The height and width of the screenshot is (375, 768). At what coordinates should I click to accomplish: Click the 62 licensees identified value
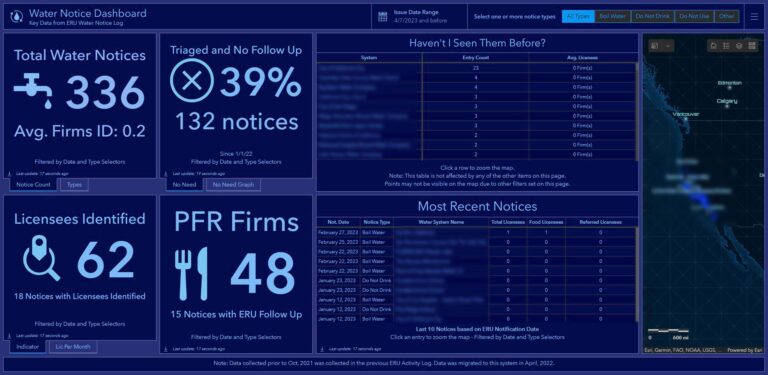(x=105, y=259)
